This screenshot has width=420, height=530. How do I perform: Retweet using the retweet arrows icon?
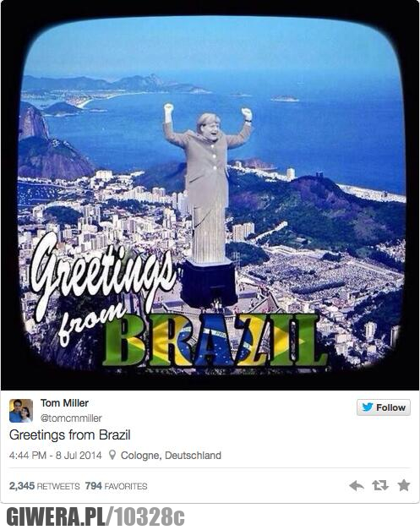click(x=380, y=486)
